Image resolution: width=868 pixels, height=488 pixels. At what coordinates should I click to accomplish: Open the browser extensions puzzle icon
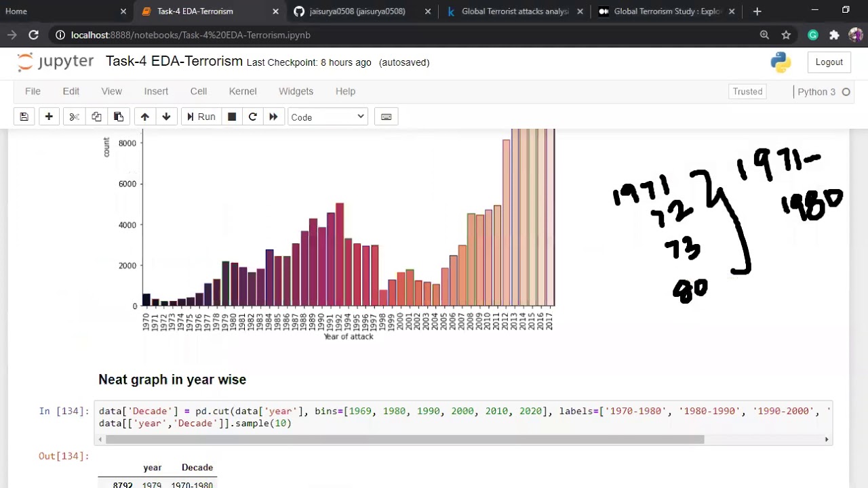click(834, 35)
